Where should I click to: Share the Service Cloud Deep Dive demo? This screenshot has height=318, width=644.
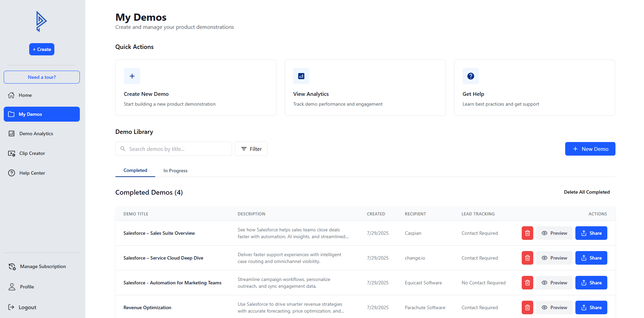pyautogui.click(x=591, y=258)
